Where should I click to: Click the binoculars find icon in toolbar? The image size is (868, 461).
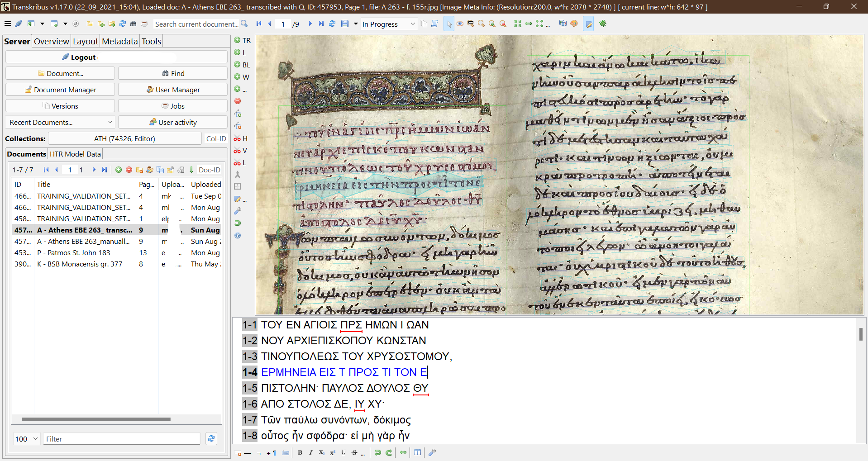(133, 24)
